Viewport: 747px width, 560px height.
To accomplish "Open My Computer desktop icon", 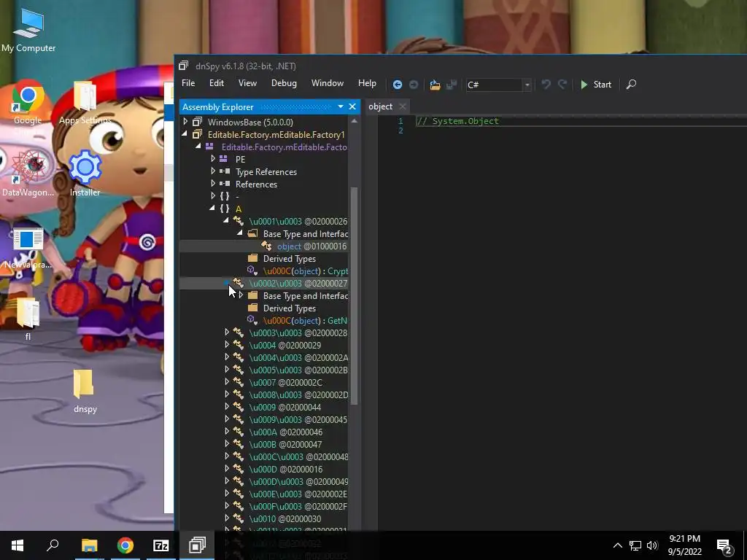I will (x=28, y=30).
